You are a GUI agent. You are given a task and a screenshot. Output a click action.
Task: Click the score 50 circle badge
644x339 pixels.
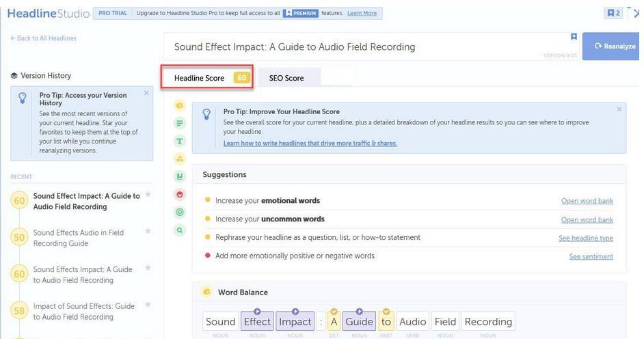coord(19,237)
